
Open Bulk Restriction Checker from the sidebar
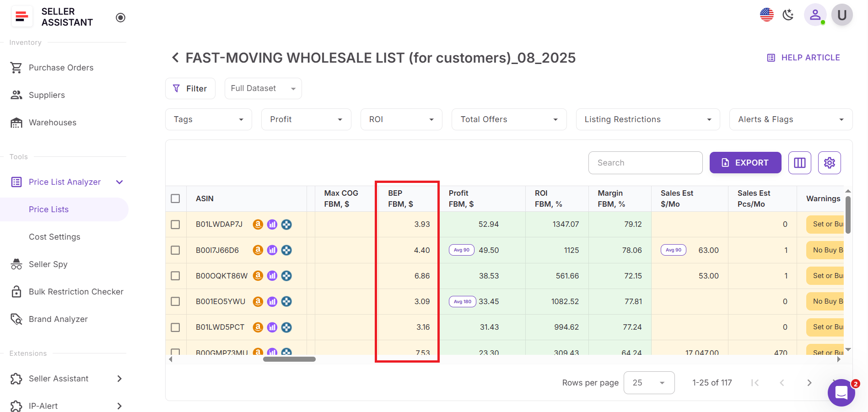pyautogui.click(x=76, y=291)
